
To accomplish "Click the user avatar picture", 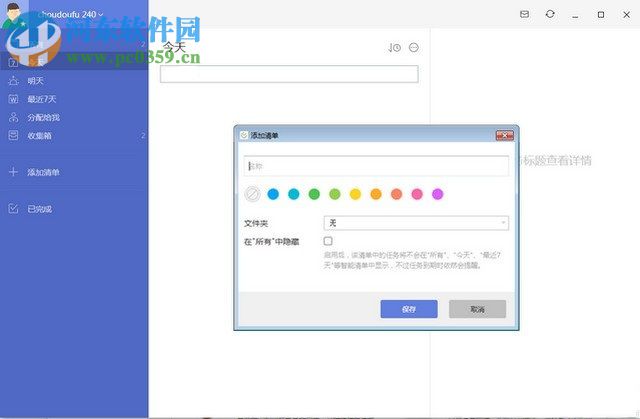I will pos(13,14).
